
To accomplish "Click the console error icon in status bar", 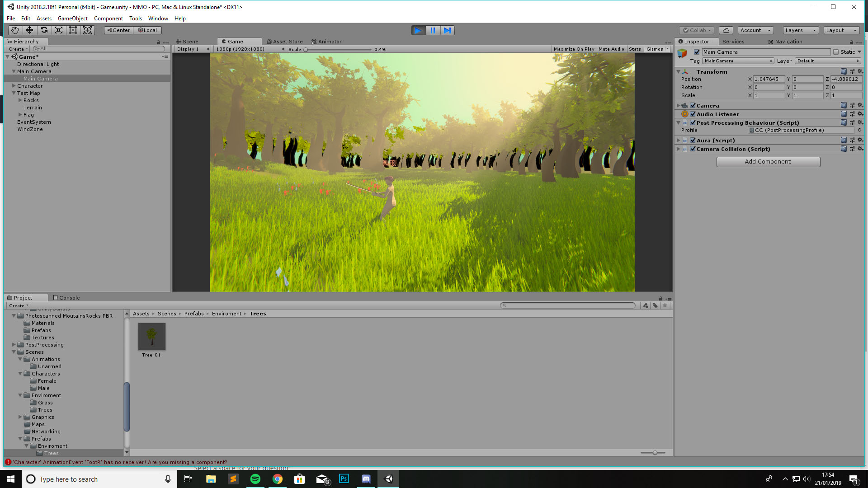I will pyautogui.click(x=8, y=462).
